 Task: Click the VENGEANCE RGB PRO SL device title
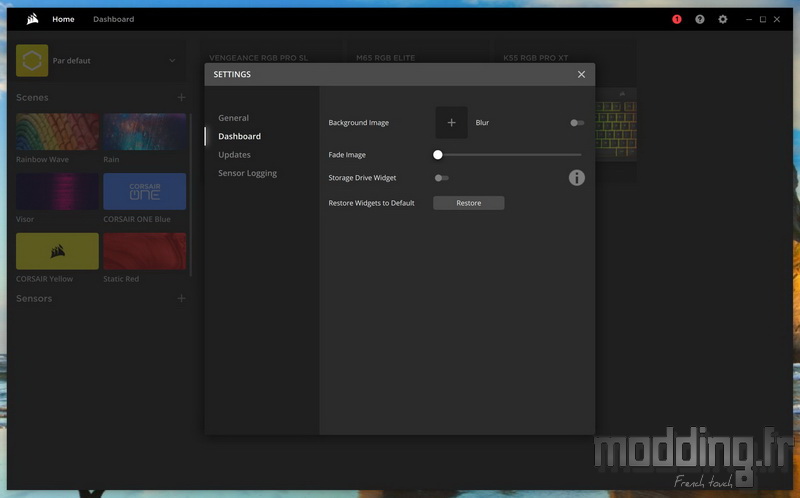258,58
